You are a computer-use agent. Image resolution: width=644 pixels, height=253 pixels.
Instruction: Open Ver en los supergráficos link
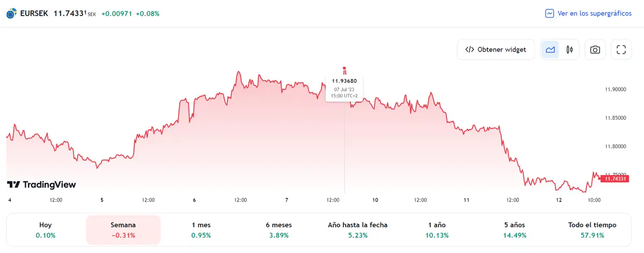point(594,13)
